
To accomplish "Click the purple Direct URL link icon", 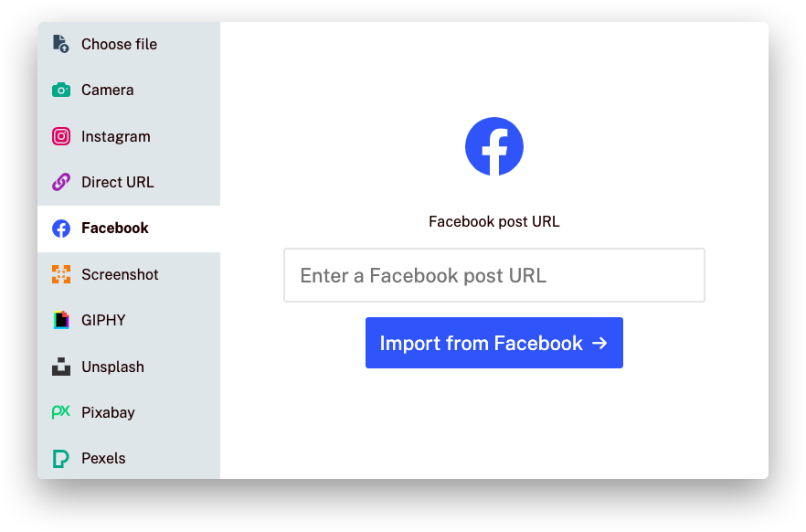I will coord(60,182).
